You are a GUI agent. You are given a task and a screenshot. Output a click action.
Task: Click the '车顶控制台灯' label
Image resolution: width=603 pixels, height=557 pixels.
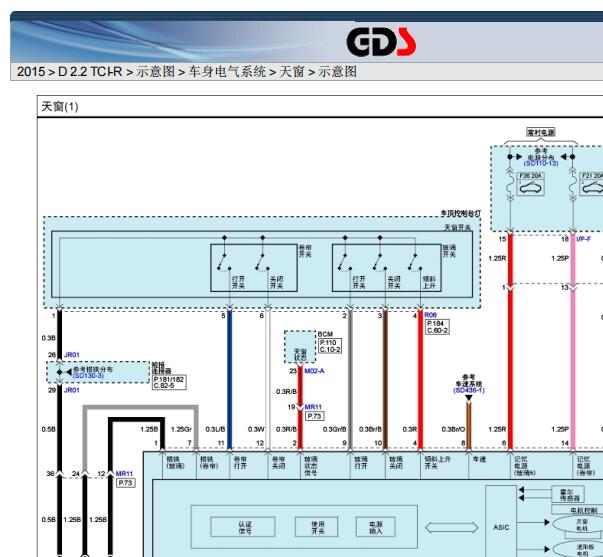tap(461, 213)
